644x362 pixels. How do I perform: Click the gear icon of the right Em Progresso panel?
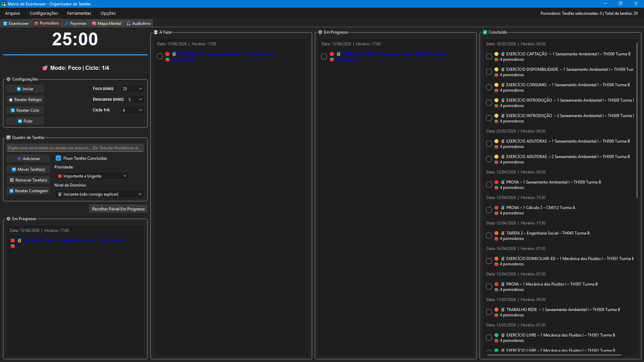tap(320, 32)
